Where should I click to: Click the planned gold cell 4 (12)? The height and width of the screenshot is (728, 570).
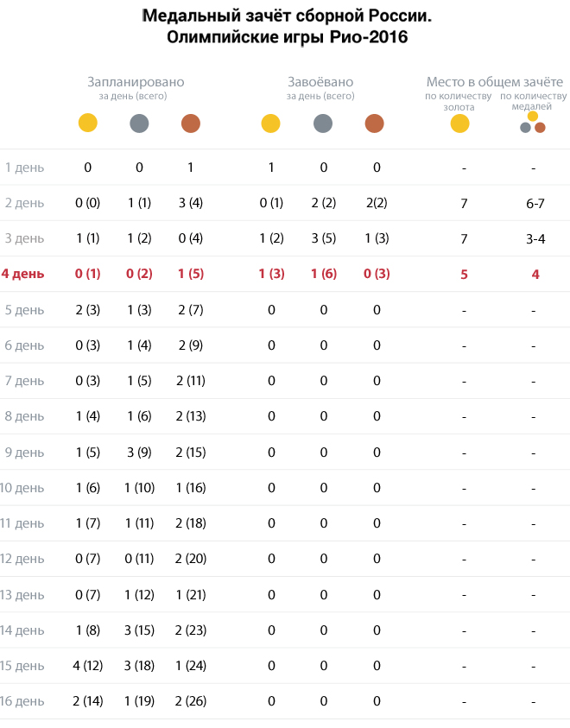[88, 666]
